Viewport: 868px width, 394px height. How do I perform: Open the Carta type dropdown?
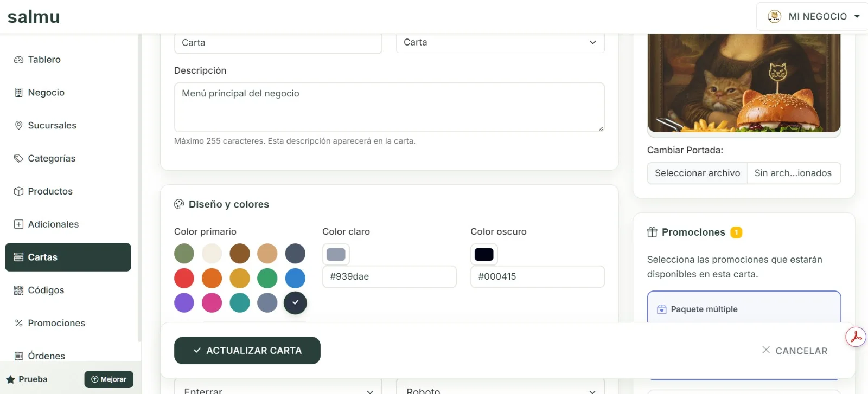500,42
